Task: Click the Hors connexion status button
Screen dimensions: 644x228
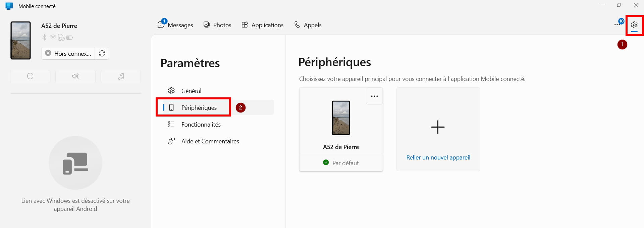Action: 68,53
